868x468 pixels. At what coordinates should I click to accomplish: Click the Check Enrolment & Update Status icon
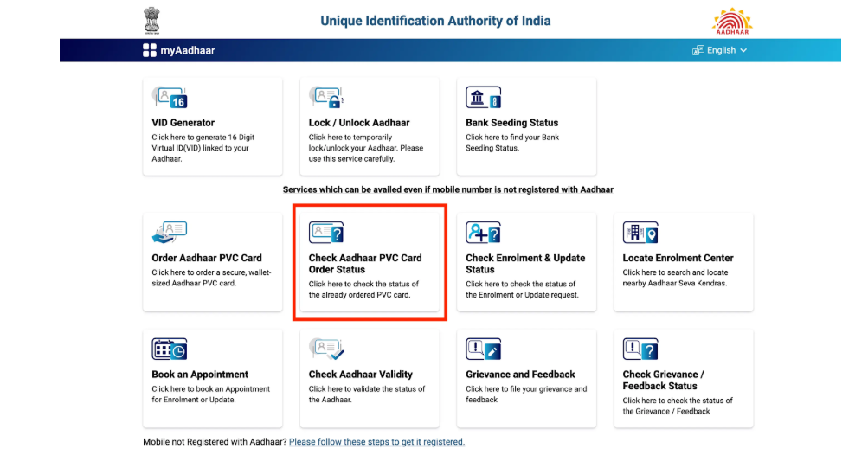tap(483, 233)
